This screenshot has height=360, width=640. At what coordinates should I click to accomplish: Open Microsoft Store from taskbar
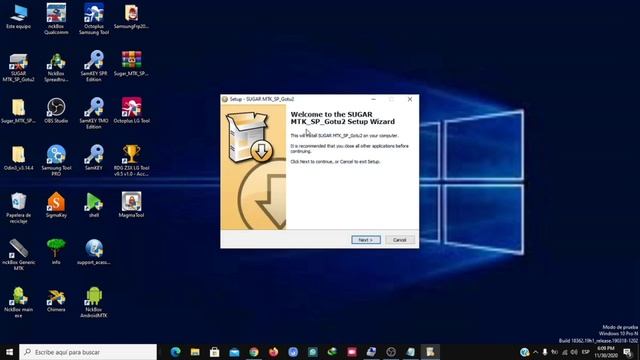[215, 352]
